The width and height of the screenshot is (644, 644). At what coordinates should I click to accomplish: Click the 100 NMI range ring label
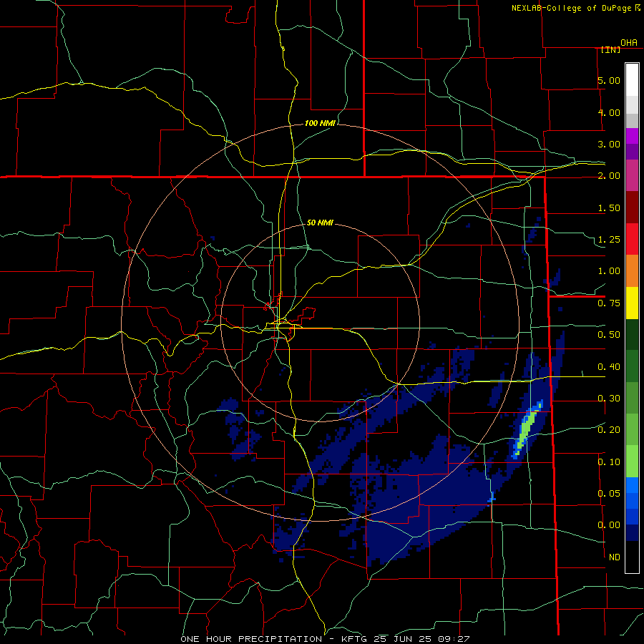(320, 123)
